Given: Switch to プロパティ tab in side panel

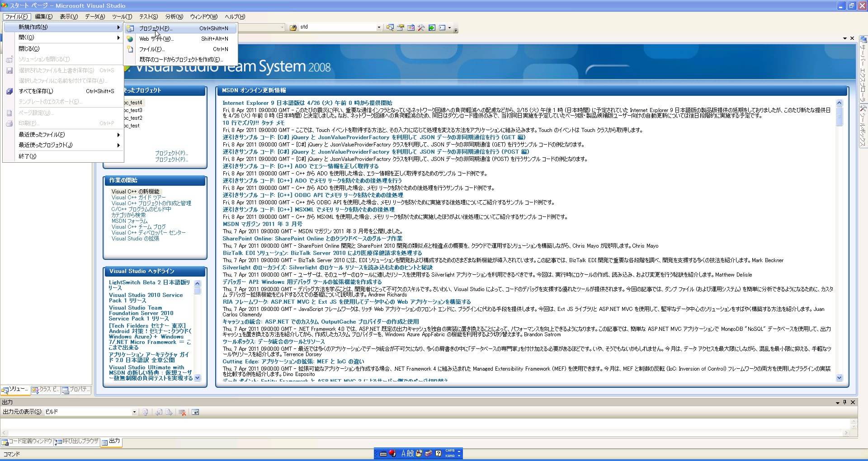Looking at the screenshot, I should click(x=76, y=390).
